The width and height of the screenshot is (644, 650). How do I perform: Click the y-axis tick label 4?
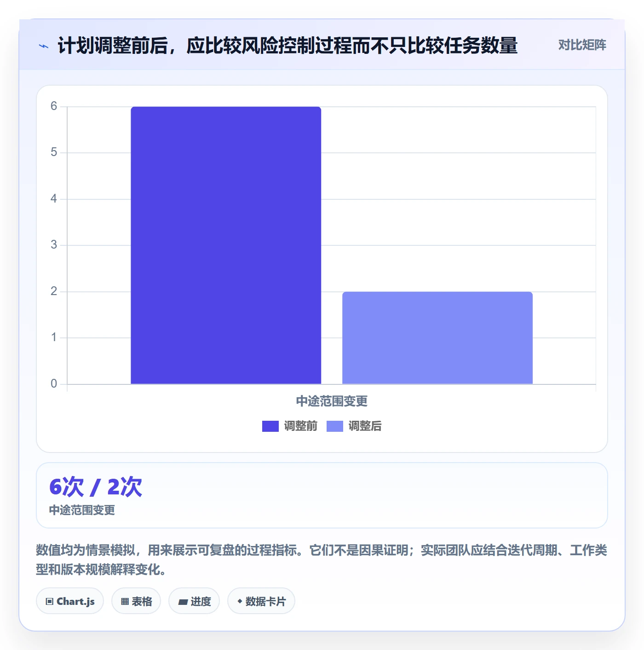54,199
